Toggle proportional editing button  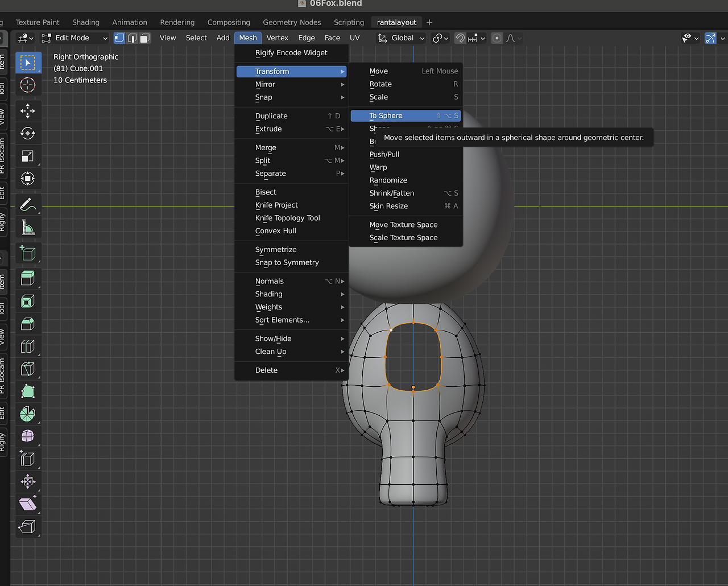497,38
